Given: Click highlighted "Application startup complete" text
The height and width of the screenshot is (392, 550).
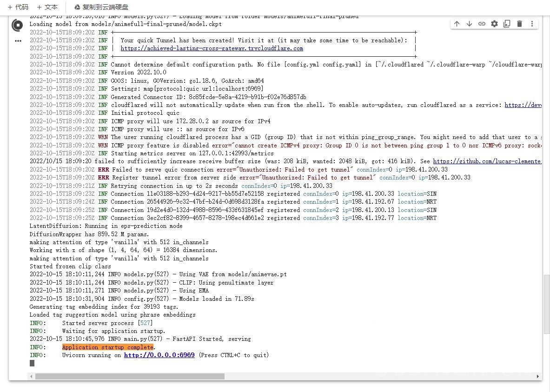Looking at the screenshot, I should pyautogui.click(x=107, y=347).
